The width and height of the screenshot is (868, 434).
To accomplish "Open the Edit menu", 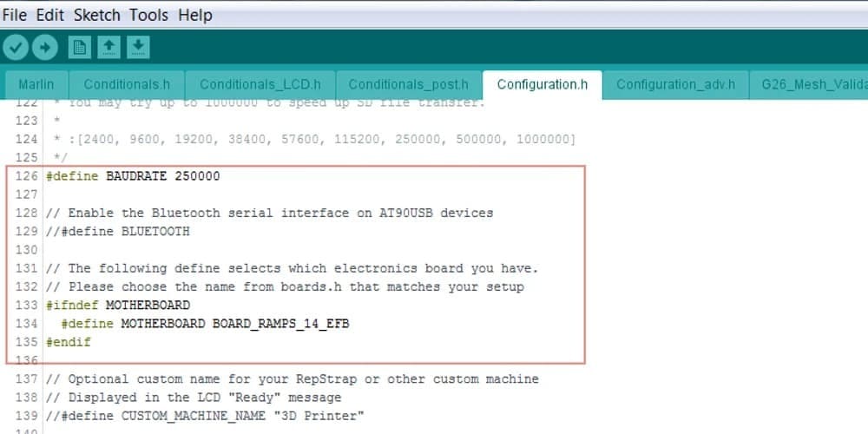I will pyautogui.click(x=50, y=15).
